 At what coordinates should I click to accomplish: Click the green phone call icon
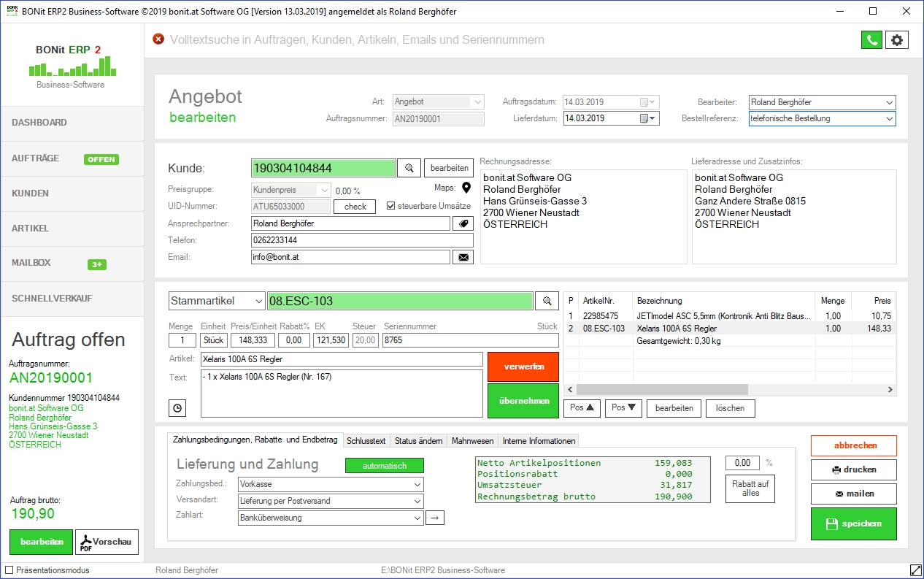point(871,40)
